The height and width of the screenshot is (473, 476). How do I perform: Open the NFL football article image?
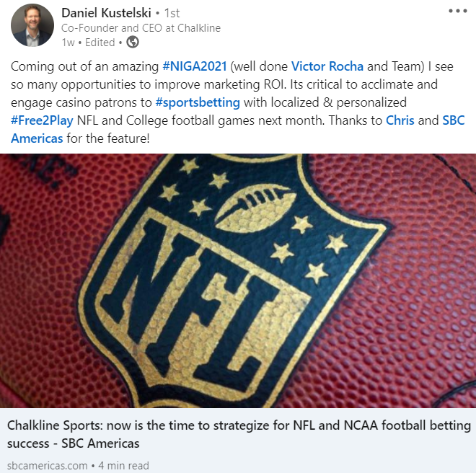pyautogui.click(x=238, y=280)
